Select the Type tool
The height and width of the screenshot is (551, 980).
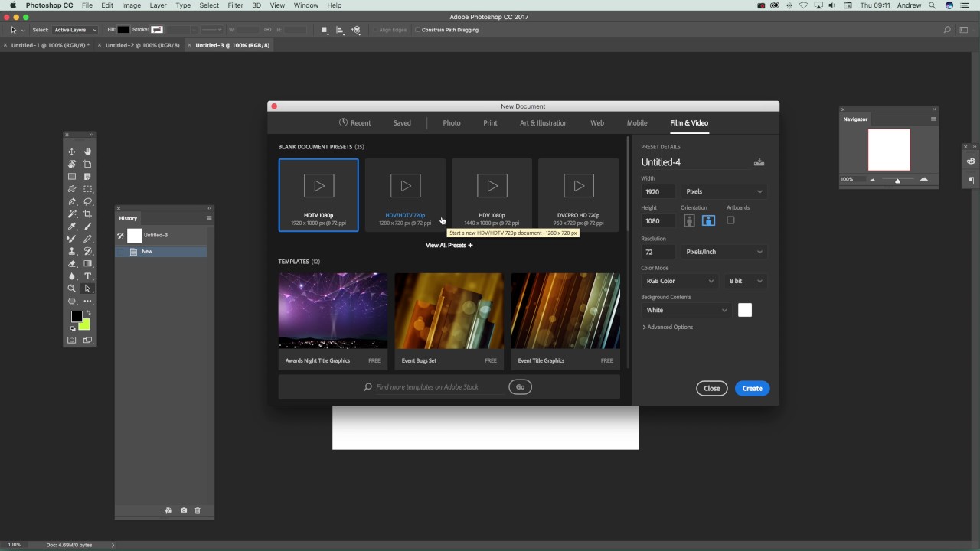click(87, 276)
